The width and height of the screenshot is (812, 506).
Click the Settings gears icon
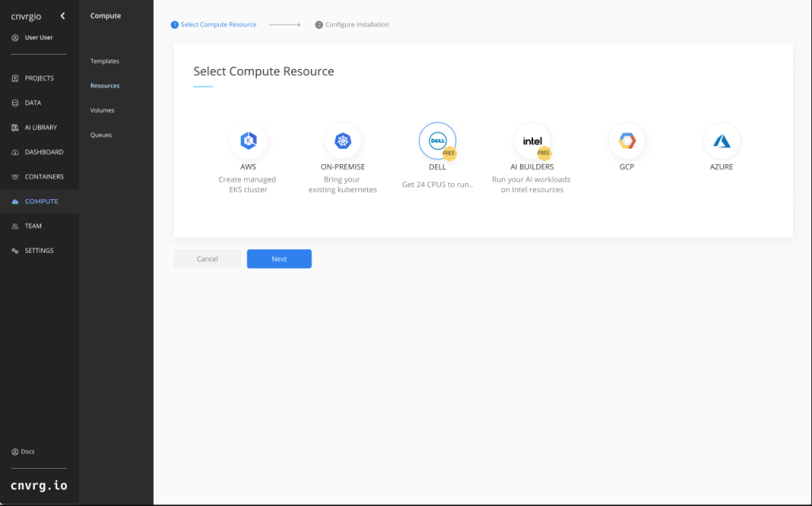(15, 251)
